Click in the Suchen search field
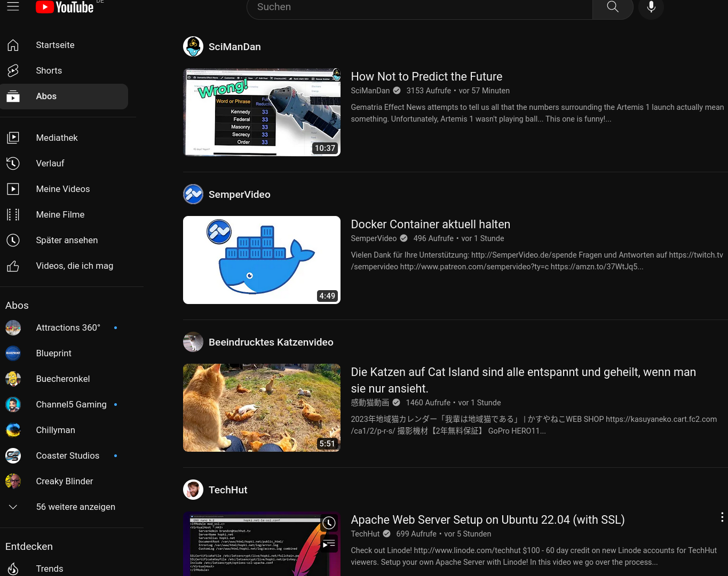Image resolution: width=728 pixels, height=576 pixels. click(420, 7)
